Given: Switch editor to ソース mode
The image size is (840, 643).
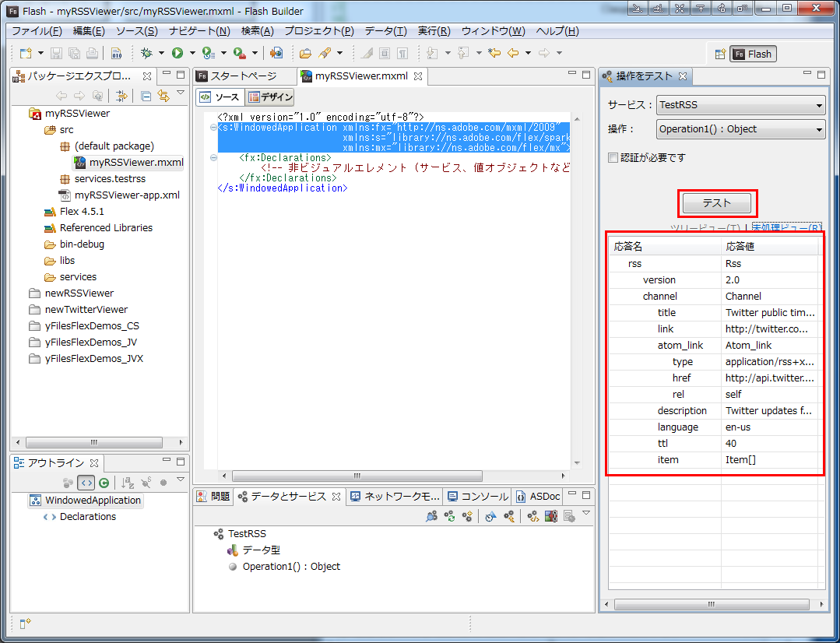Looking at the screenshot, I should click(x=220, y=97).
